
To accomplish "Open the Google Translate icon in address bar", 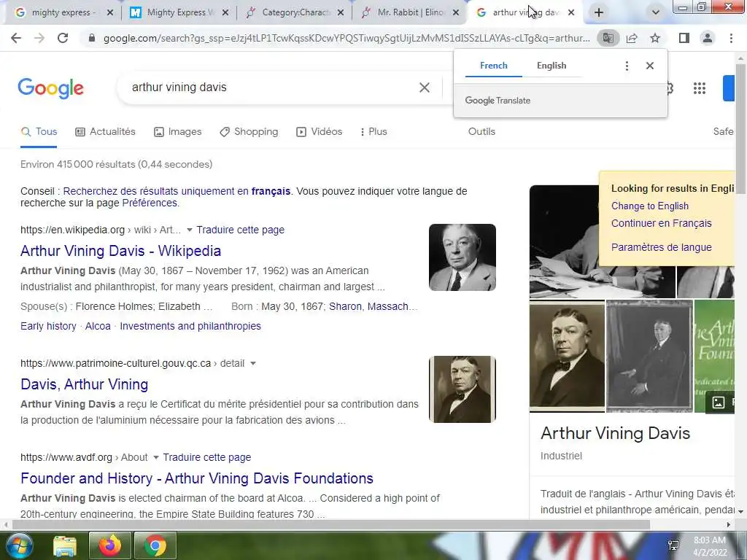I will (608, 38).
